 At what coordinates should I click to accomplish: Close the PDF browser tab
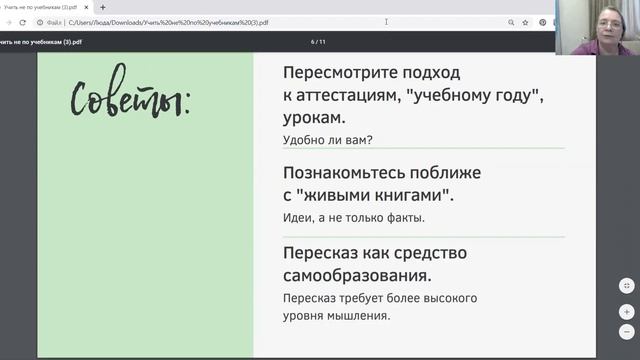(x=86, y=7)
